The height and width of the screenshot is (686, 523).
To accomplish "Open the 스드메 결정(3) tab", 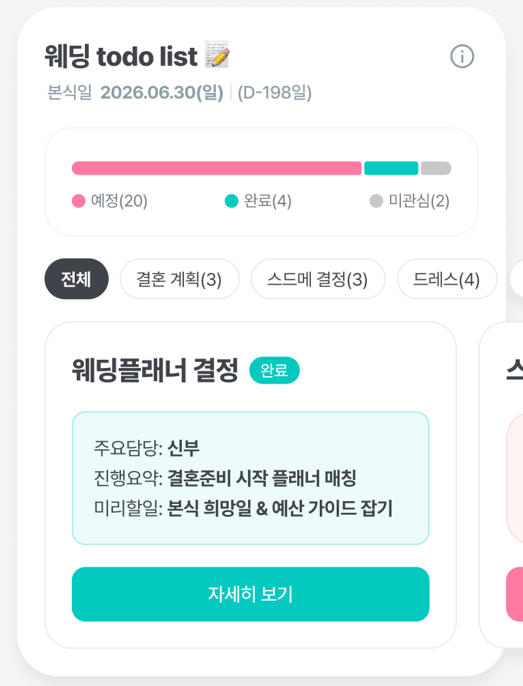I will click(x=318, y=279).
